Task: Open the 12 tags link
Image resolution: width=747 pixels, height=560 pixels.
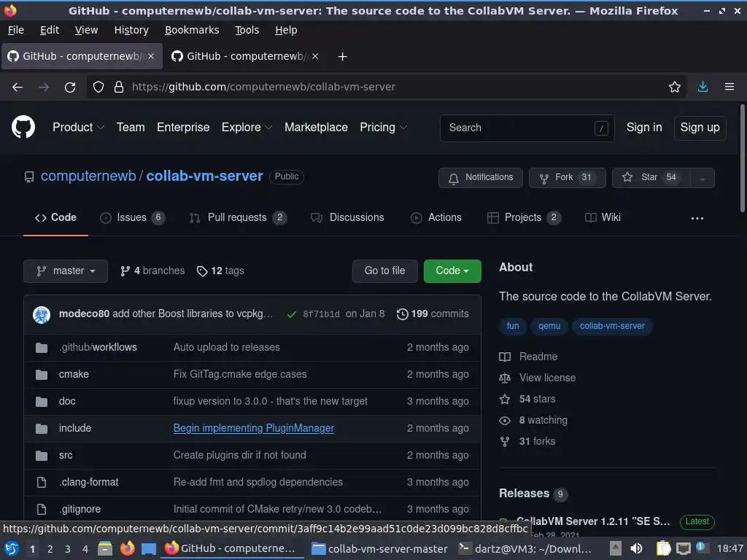Action: tap(220, 271)
